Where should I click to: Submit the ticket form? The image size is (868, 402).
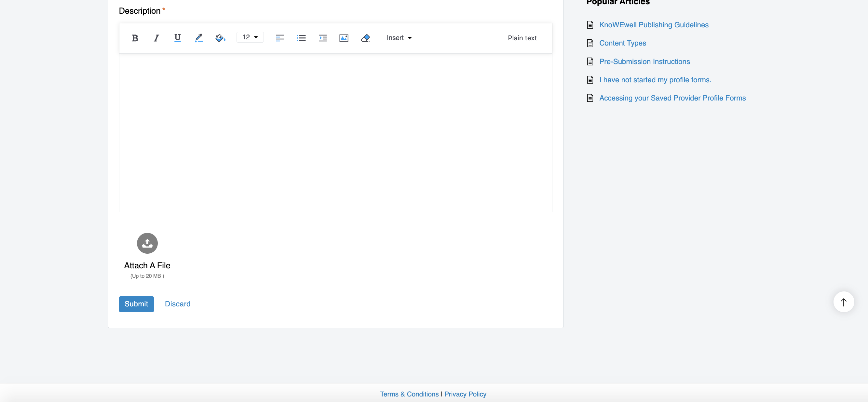(x=136, y=304)
